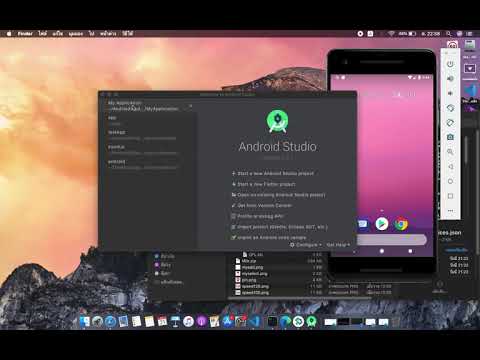The width and height of the screenshot is (480, 360).
Task: Open an existing Android Studio project
Action: tap(278, 195)
